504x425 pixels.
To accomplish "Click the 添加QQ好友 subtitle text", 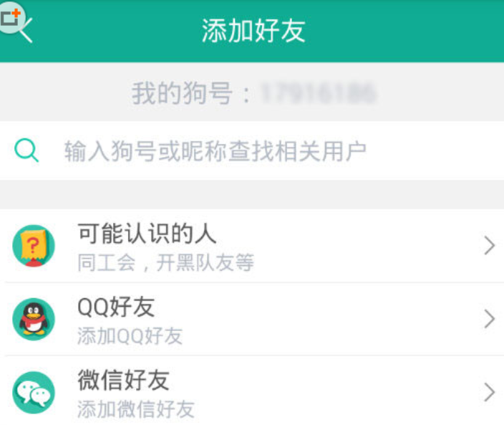I will (x=130, y=335).
